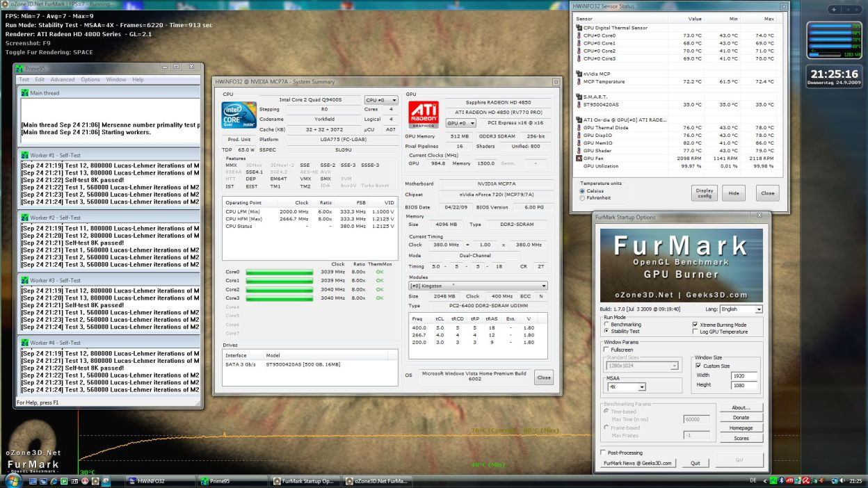
Task: Click Quit in FurMark Startup Options
Action: [695, 463]
